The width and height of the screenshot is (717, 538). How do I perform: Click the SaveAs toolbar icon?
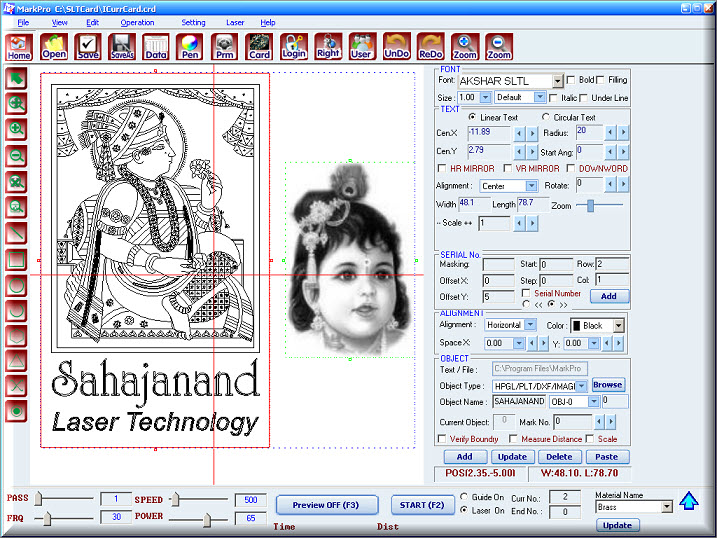pos(121,47)
